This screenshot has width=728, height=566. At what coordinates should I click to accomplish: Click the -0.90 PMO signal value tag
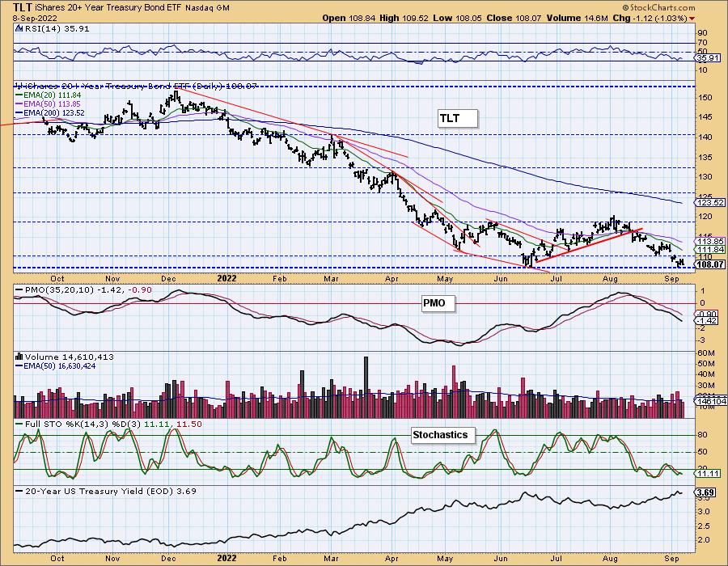[708, 314]
